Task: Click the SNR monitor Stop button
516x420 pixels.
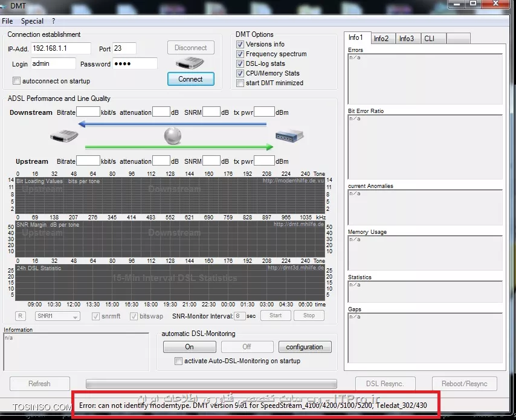Action: coord(309,315)
